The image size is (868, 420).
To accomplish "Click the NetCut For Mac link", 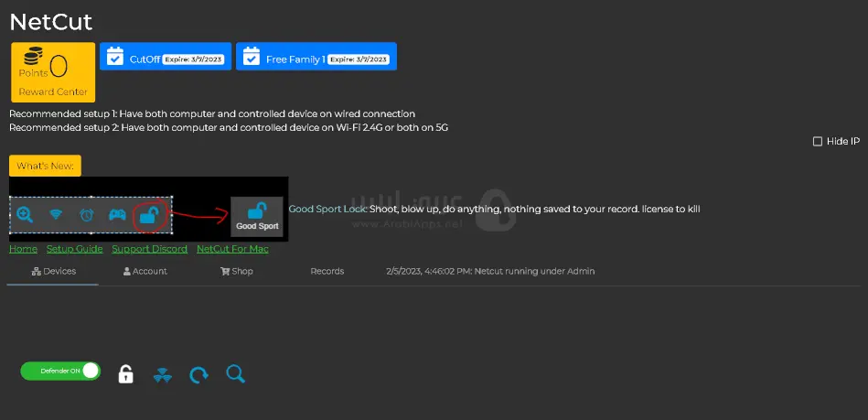I will click(232, 249).
